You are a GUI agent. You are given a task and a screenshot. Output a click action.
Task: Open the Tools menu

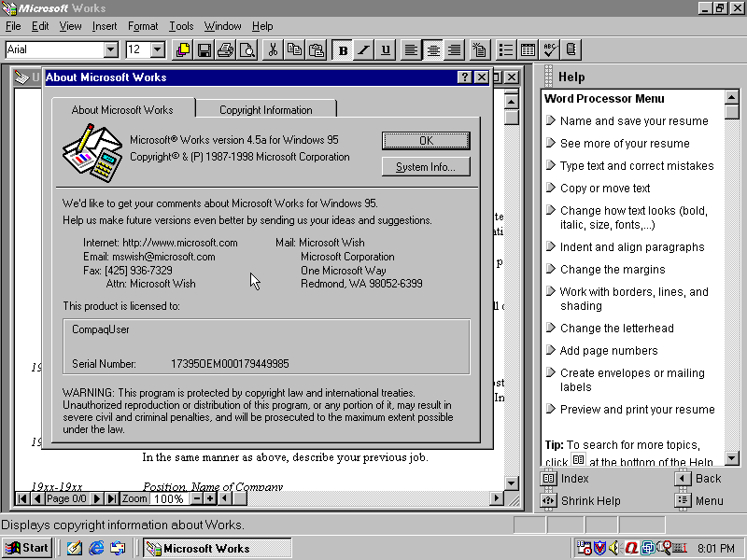(181, 26)
